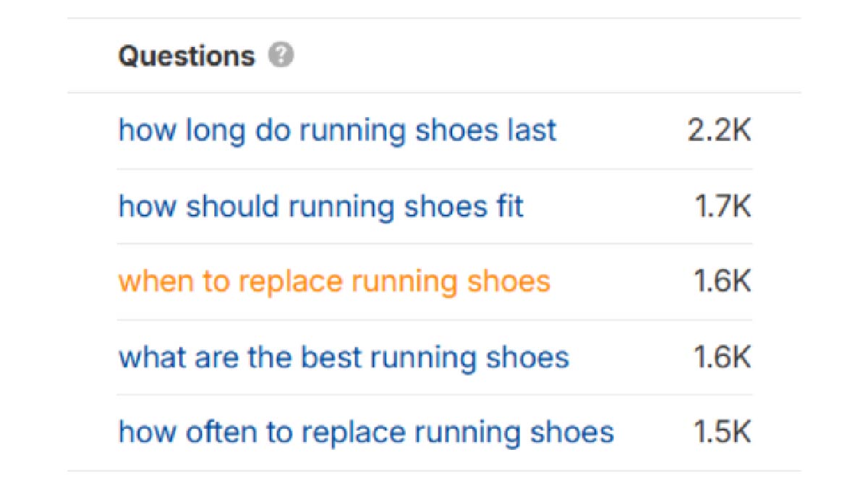Open 'what are the best running shoes'
The height and width of the screenshot is (489, 868).
pyautogui.click(x=344, y=357)
